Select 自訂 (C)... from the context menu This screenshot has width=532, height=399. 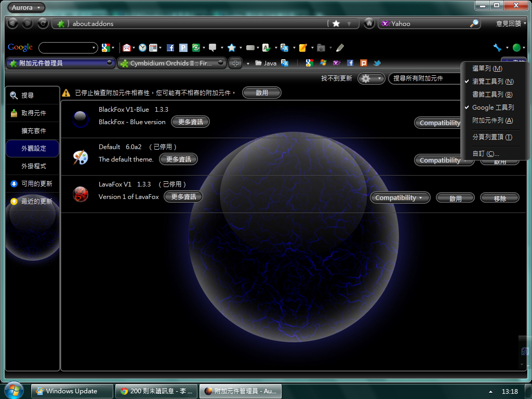coord(485,154)
